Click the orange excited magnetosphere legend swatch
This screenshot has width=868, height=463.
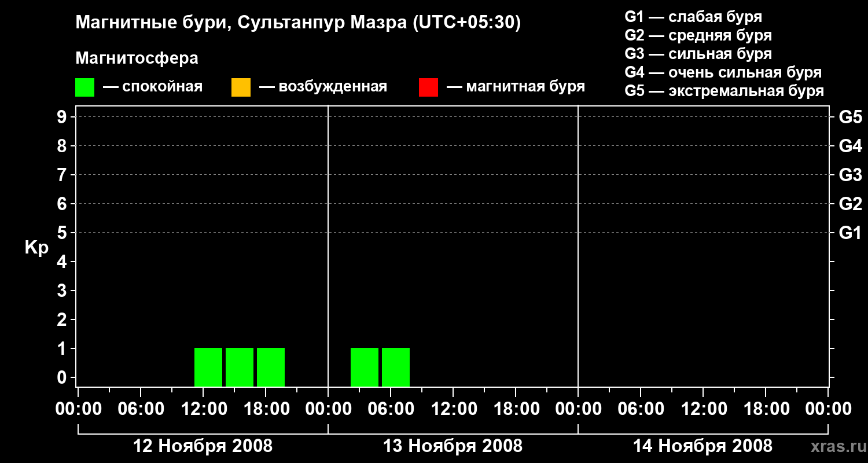[241, 87]
